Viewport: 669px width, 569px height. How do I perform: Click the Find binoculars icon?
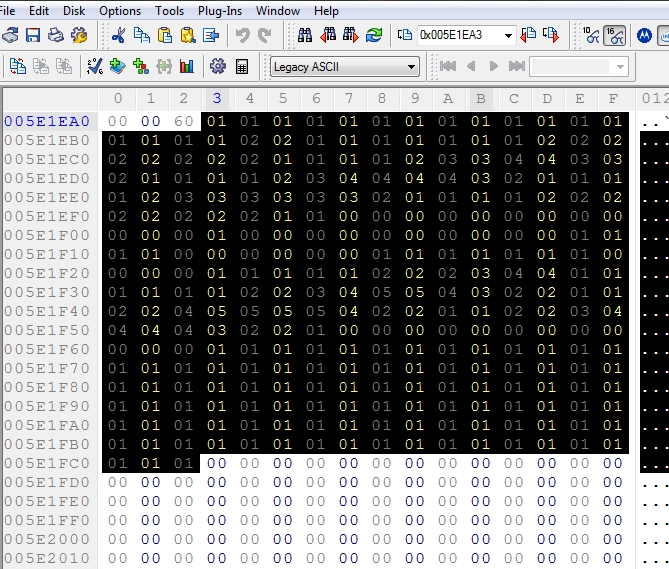[305, 35]
